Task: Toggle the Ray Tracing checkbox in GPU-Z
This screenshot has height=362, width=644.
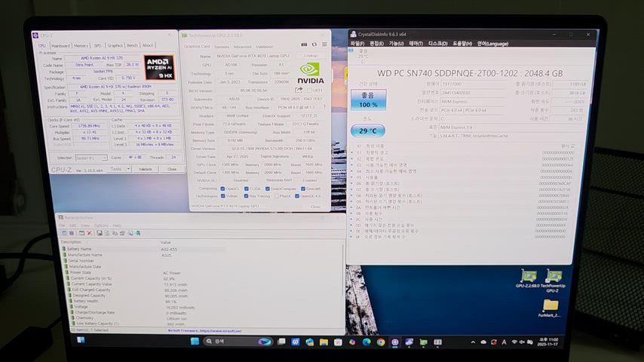Action: [246, 196]
